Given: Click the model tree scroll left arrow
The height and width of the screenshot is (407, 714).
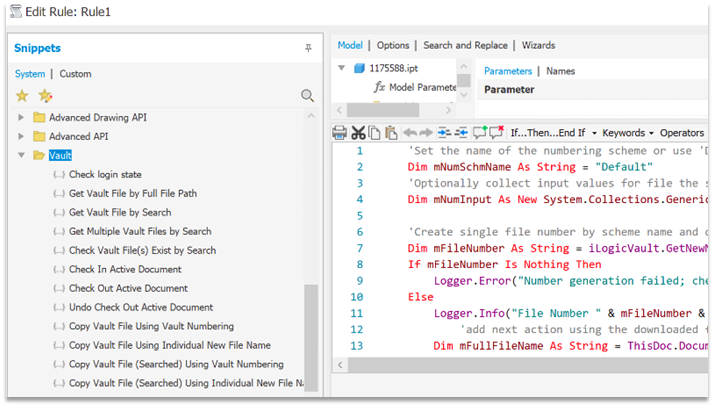Looking at the screenshot, I should [x=339, y=110].
